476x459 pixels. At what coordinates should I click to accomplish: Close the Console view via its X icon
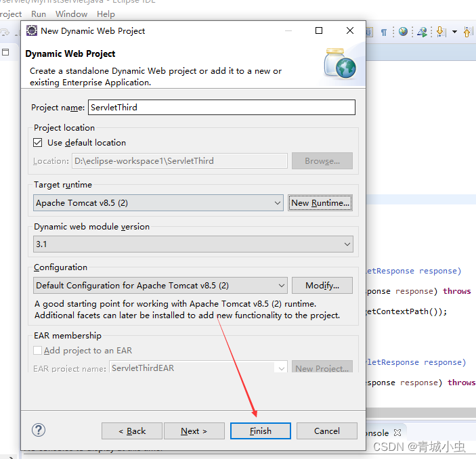397,433
